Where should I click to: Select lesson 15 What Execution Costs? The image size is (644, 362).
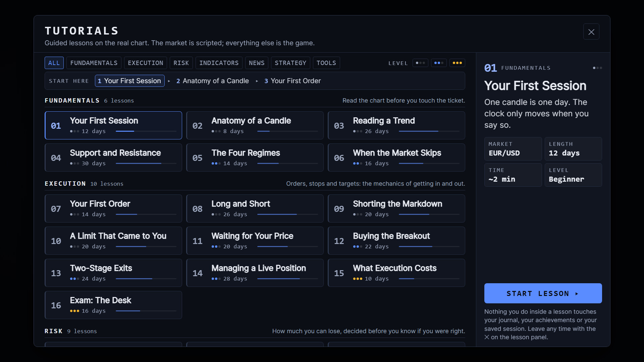tap(396, 273)
